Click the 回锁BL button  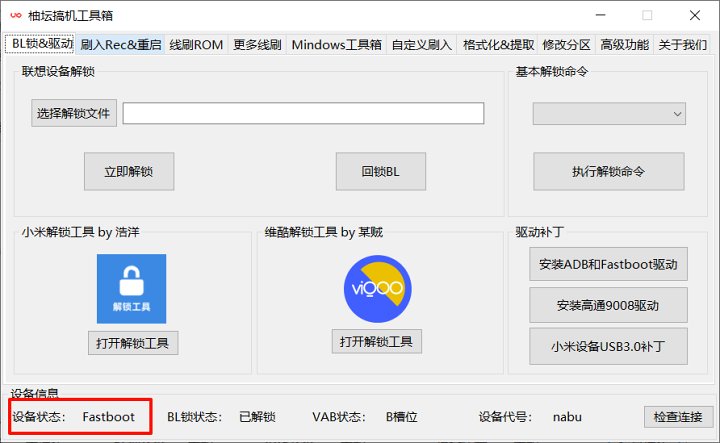tap(380, 171)
